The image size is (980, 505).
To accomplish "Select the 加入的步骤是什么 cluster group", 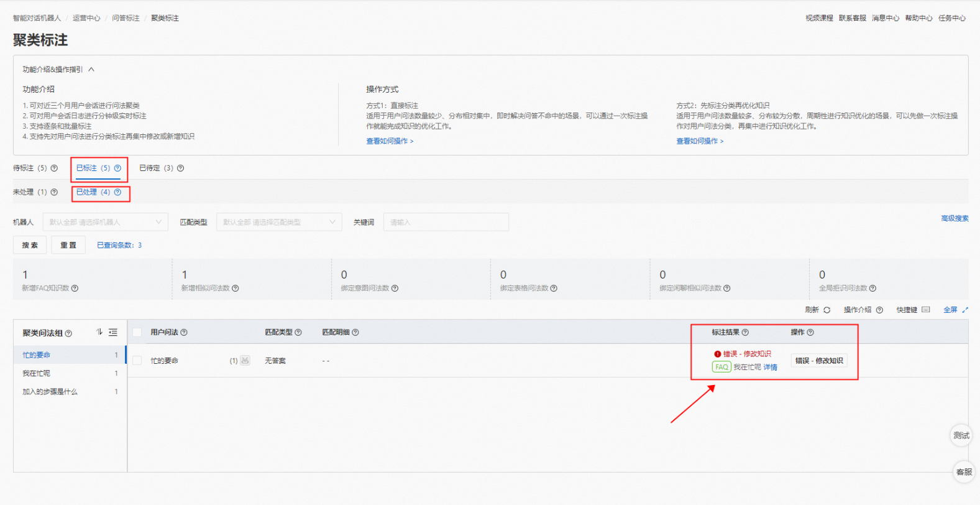I will (x=70, y=392).
